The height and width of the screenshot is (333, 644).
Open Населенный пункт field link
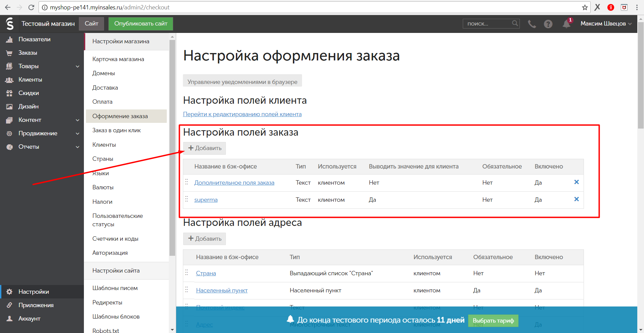222,290
